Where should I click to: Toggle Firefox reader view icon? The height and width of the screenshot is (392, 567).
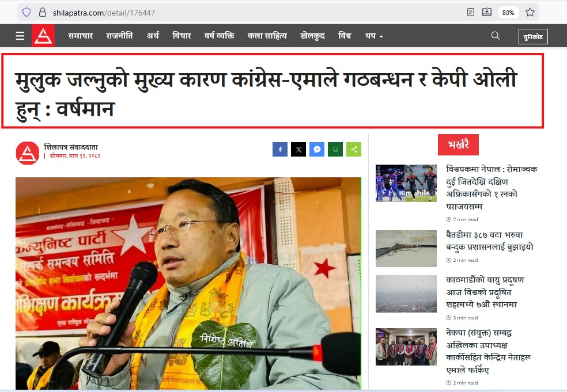471,13
